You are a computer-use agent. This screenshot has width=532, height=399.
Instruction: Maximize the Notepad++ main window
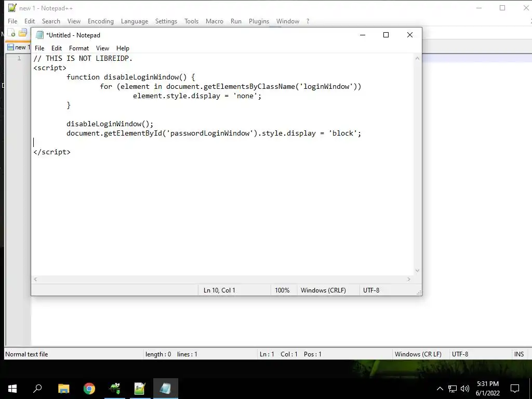tap(502, 8)
